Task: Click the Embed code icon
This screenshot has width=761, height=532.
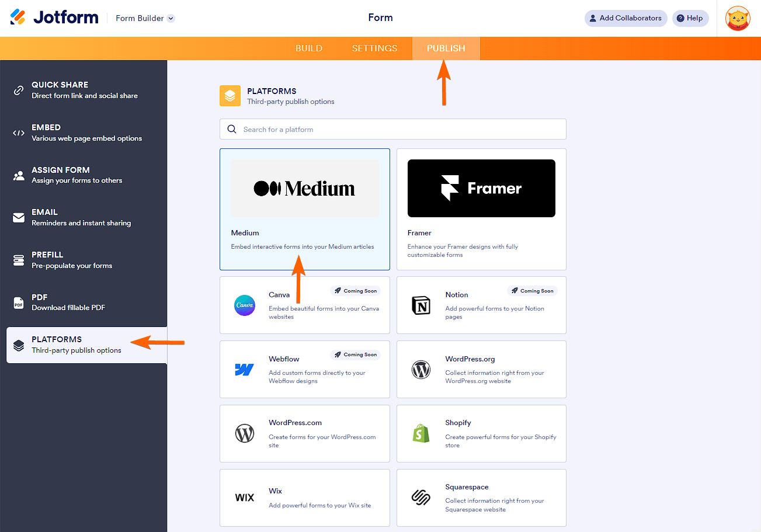Action: 19,133
